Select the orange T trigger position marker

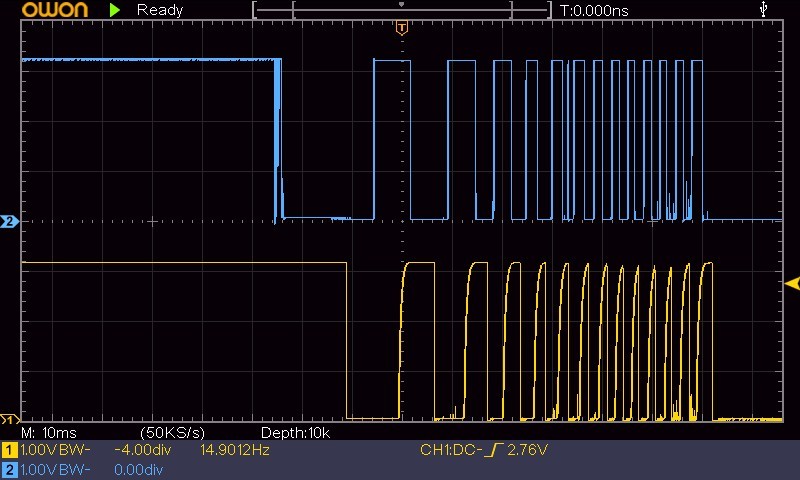click(x=402, y=28)
